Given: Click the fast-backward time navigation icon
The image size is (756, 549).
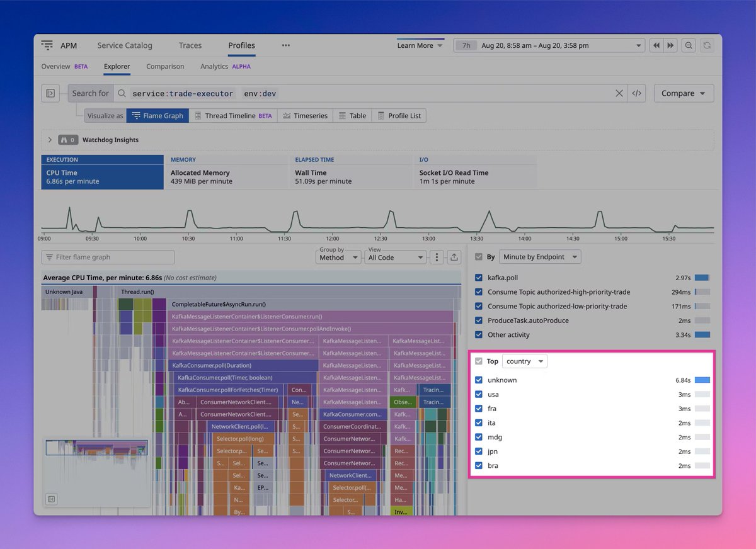Looking at the screenshot, I should (656, 45).
